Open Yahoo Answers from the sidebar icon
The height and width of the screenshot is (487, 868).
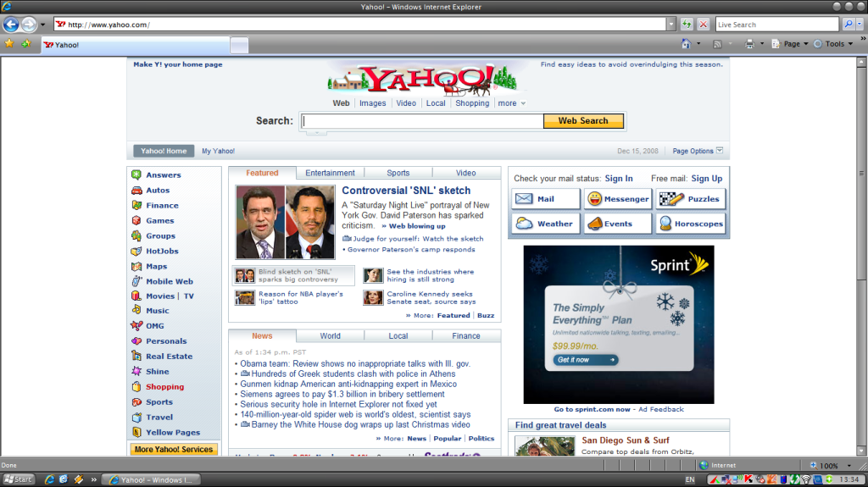coord(136,174)
